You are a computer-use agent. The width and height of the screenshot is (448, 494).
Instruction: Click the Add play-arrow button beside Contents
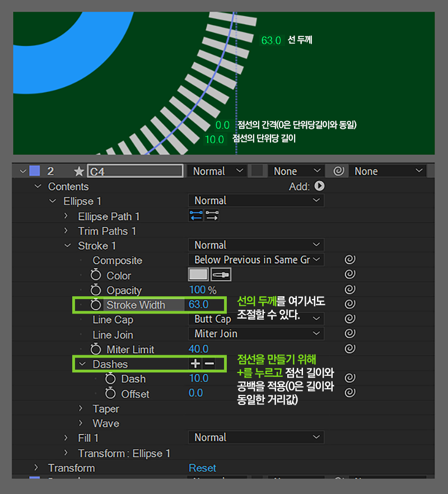coord(319,186)
